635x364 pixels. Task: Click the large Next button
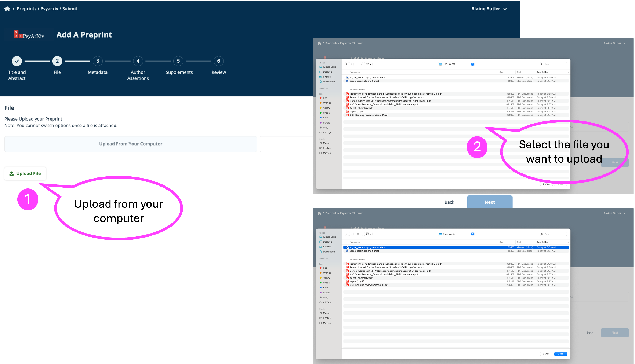[x=489, y=202]
